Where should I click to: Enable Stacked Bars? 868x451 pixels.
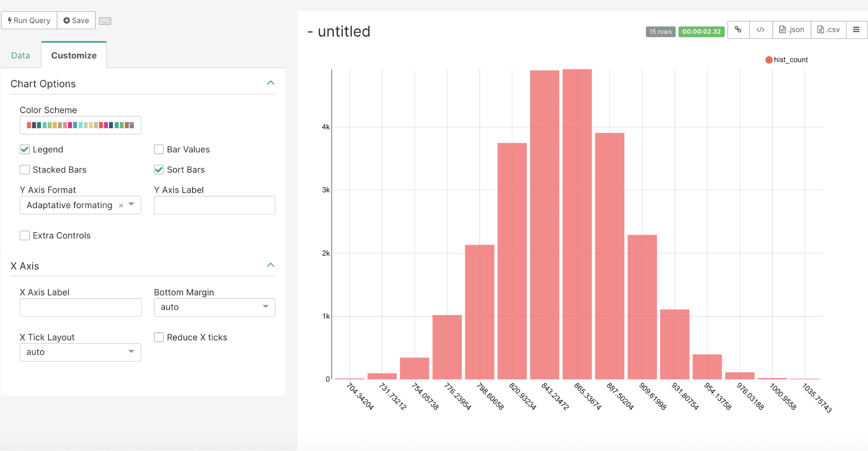pos(25,170)
